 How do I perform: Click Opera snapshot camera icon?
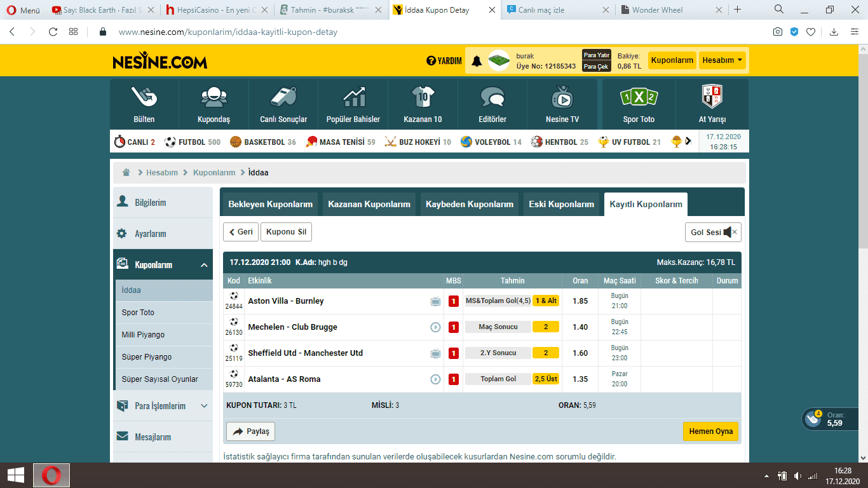tap(777, 31)
